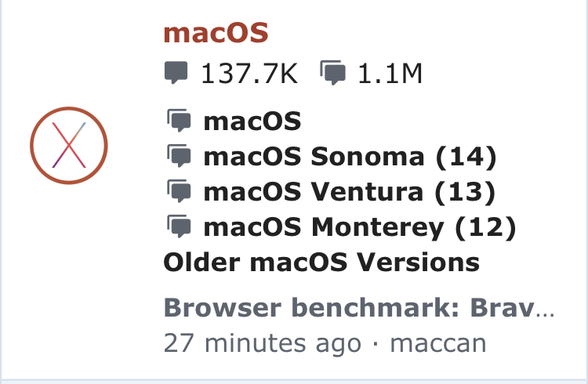This screenshot has height=384, width=588.
Task: Click the single-bubble threads icon beside 137.7K
Action: [176, 73]
